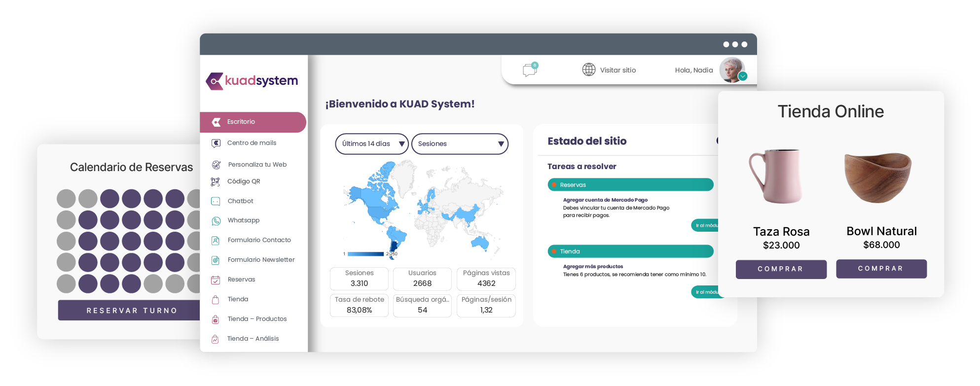The width and height of the screenshot is (980, 386).
Task: Click the Tasa de rebote 83,08% card
Action: [x=359, y=305]
